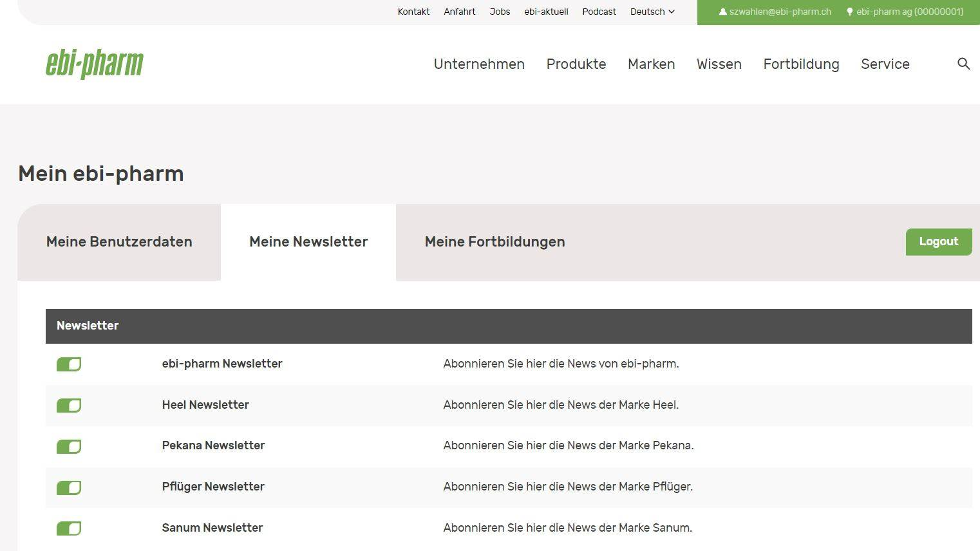The height and width of the screenshot is (551, 980).
Task: Open the Wissen menu
Action: [x=719, y=64]
